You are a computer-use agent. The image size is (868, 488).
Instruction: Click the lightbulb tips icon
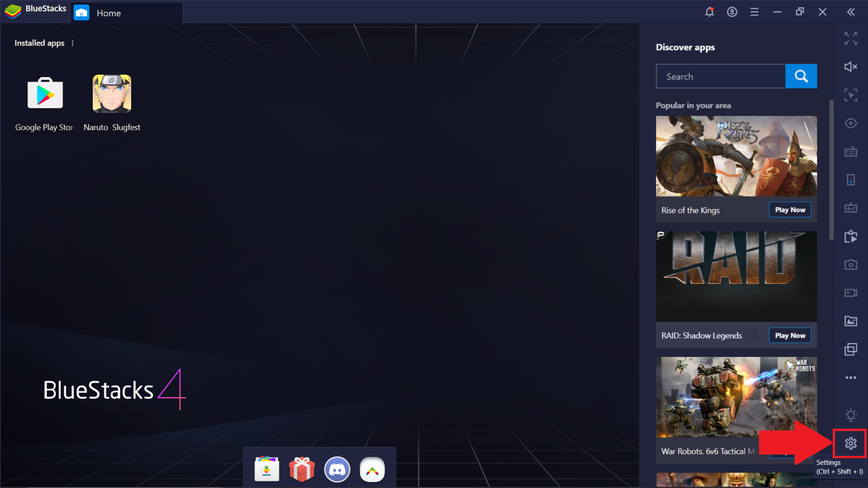[851, 415]
